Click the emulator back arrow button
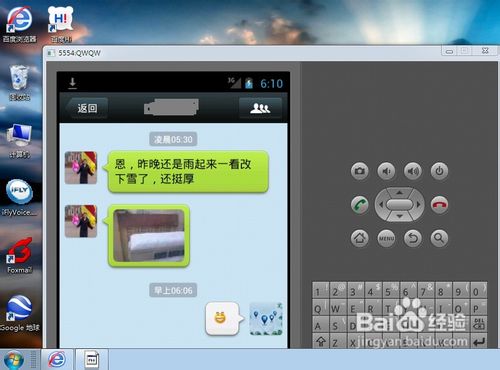The width and height of the screenshot is (500, 370). click(413, 238)
